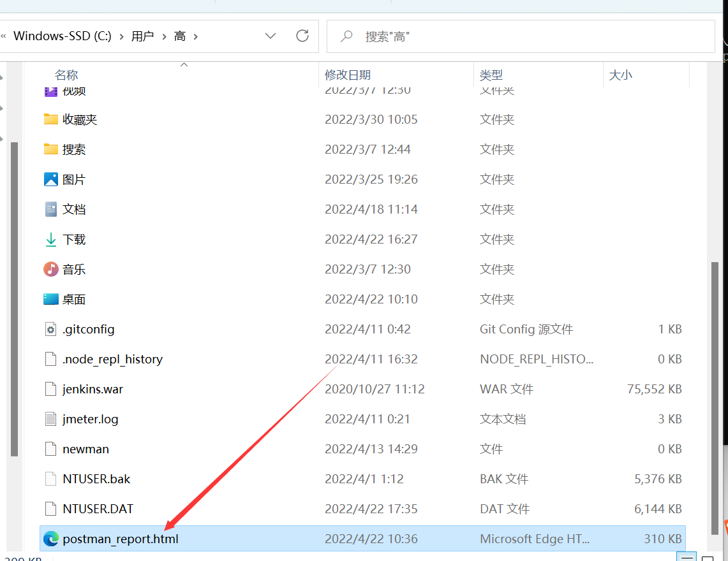This screenshot has height=561, width=728.
Task: Click the NTUSER.bak file icon
Action: point(50,479)
